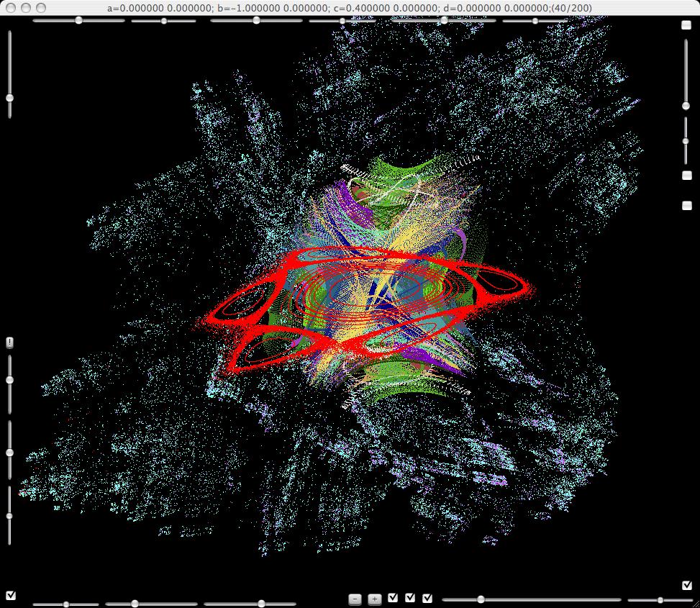Click the sixth, rightmost top-row slider
This screenshot has width=700, height=608.
[x=535, y=21]
